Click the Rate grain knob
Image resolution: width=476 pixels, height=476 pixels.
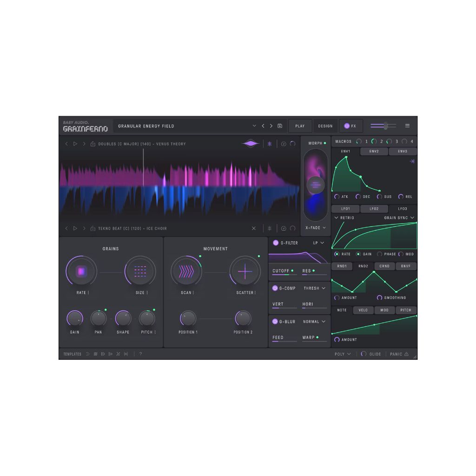(81, 271)
